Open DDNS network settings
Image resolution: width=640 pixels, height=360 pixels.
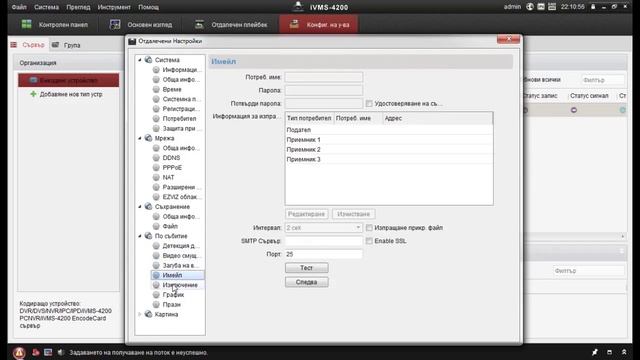coord(171,158)
